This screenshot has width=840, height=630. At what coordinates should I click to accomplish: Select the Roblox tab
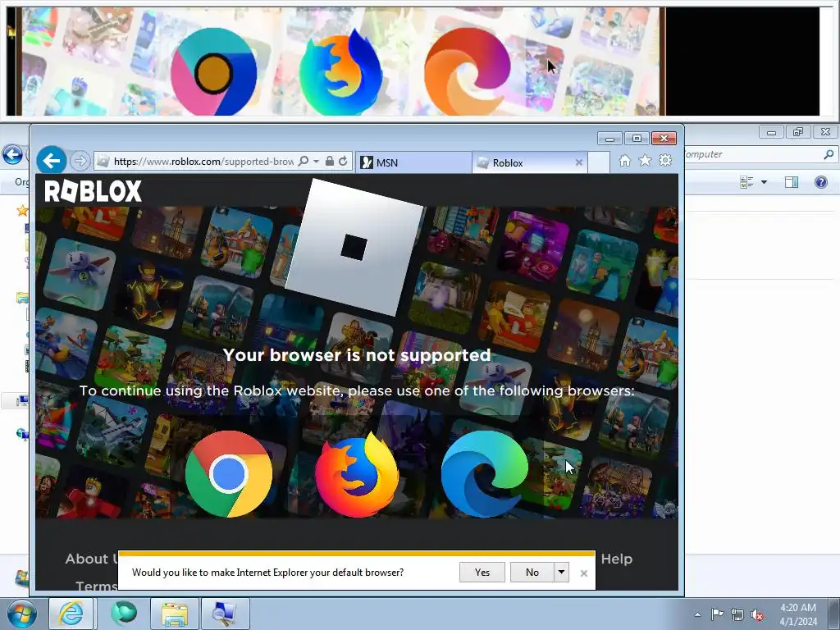tap(529, 162)
